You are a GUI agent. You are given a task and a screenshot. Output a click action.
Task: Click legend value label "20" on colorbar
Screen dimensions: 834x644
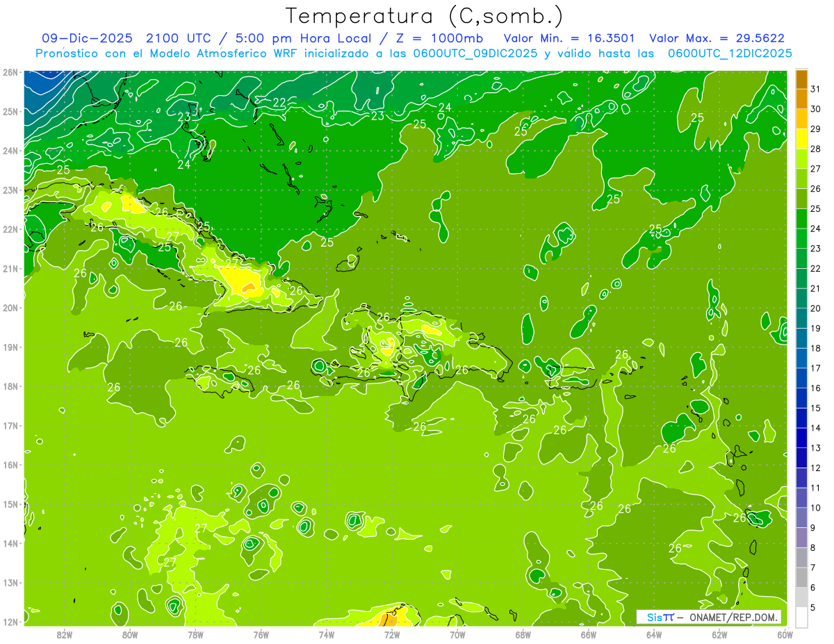click(x=816, y=308)
